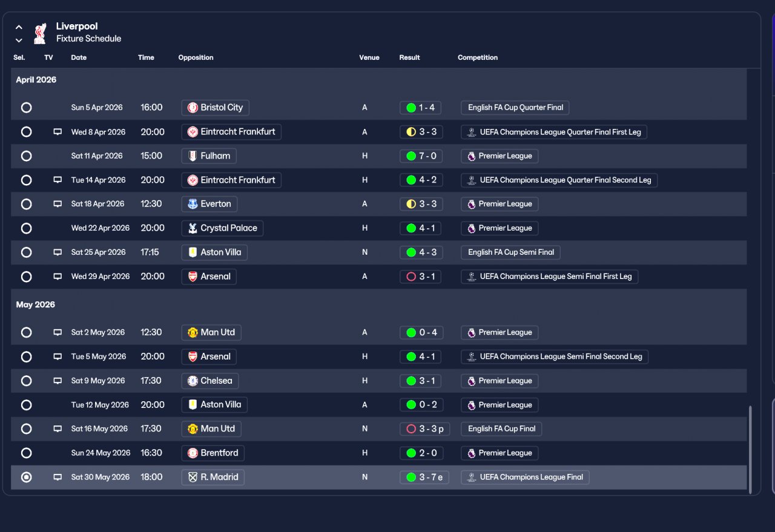Select radio button for R. Madrid final
The image size is (775, 532).
coord(26,477)
